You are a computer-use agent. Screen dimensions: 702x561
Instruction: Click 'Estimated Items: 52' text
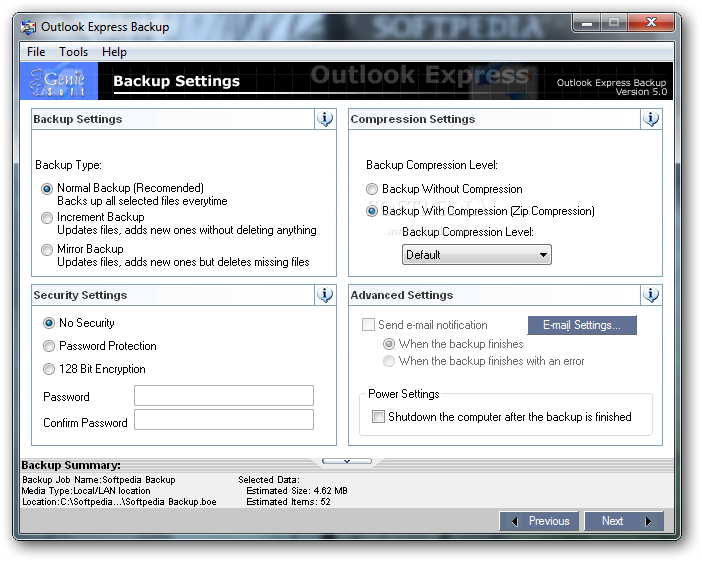coord(288,502)
